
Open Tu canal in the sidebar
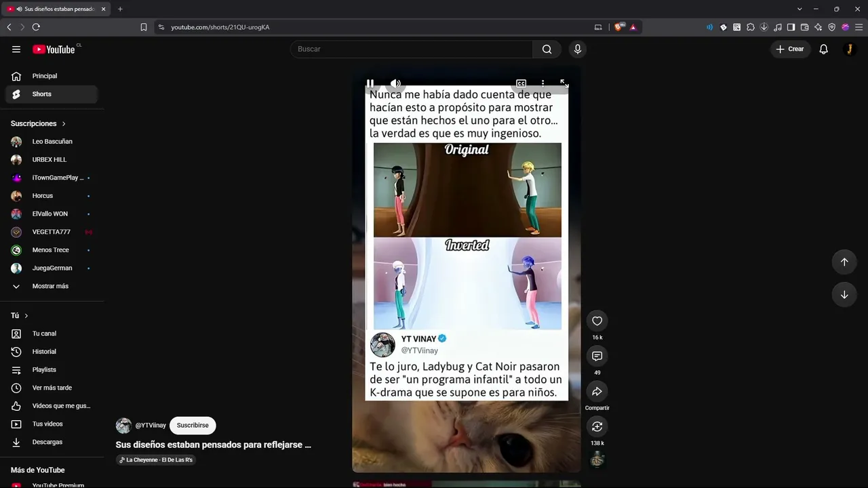tap(52, 333)
